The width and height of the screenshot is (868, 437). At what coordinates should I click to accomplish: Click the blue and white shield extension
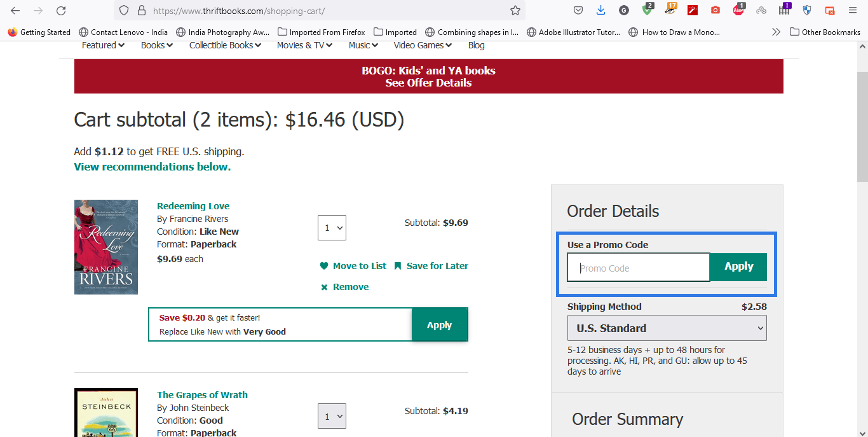(807, 11)
